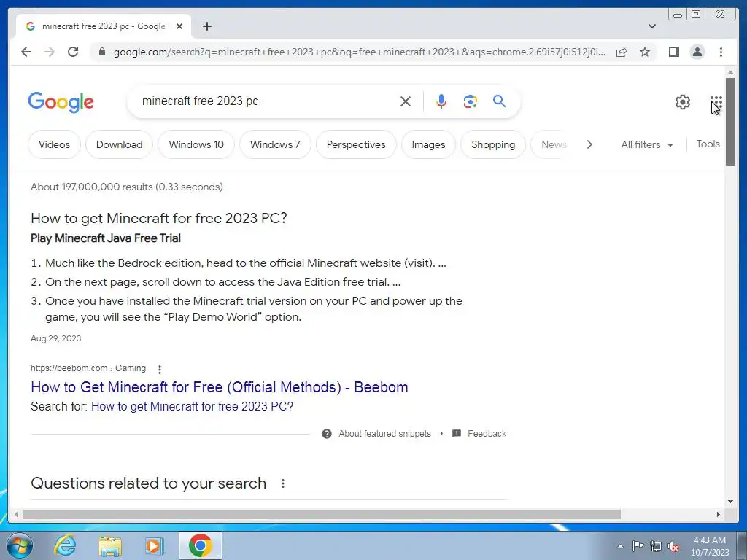
Task: Click 'Play Minecraft Java Free Trial' heading
Action: 106,238
